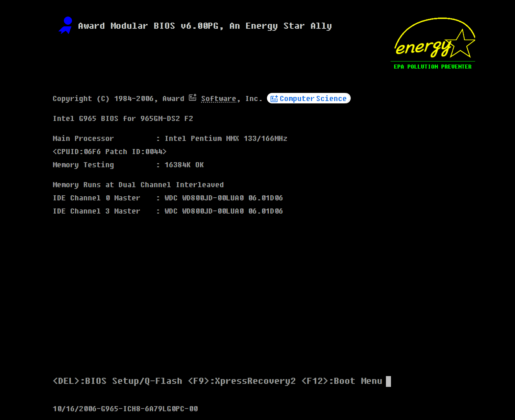Viewport: 515px width, 420px height.
Task: Click the blue Award ribbon logo
Action: (x=66, y=25)
